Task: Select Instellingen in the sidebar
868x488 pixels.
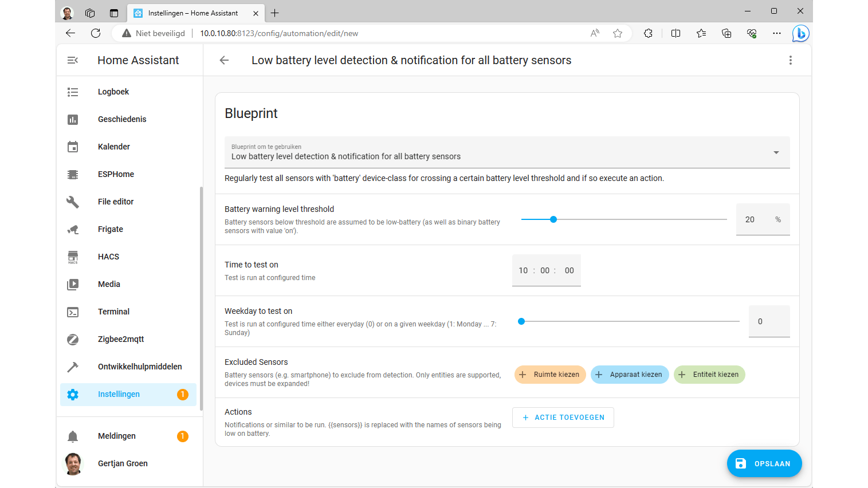Action: tap(119, 394)
